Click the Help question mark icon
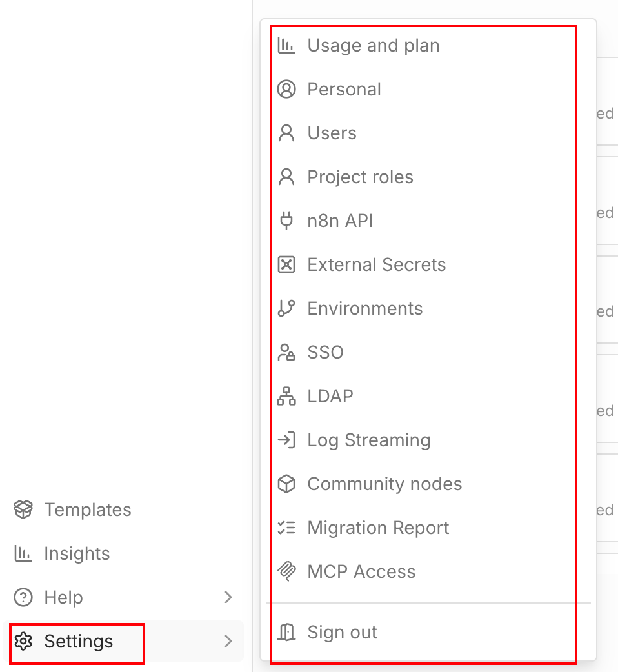 point(23,598)
